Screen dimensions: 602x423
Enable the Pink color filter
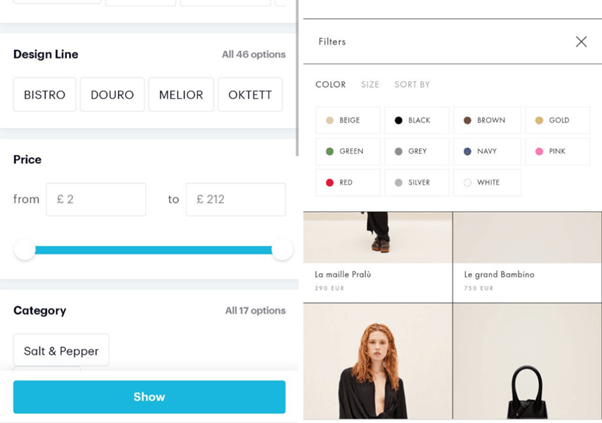point(556,152)
